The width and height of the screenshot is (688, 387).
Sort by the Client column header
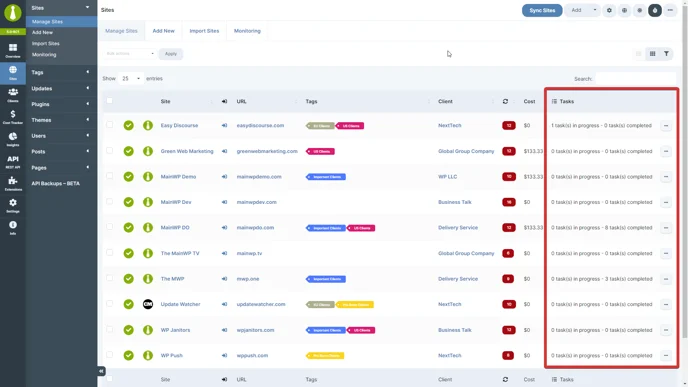coord(445,101)
